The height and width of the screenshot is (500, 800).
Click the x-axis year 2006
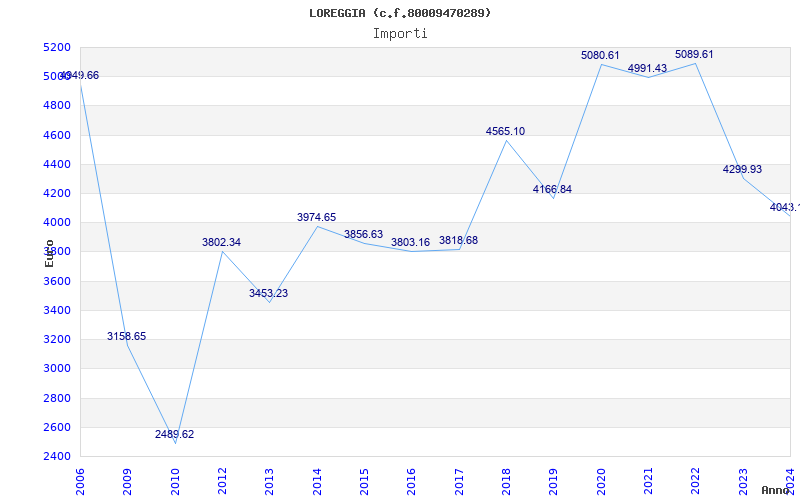[x=80, y=482]
